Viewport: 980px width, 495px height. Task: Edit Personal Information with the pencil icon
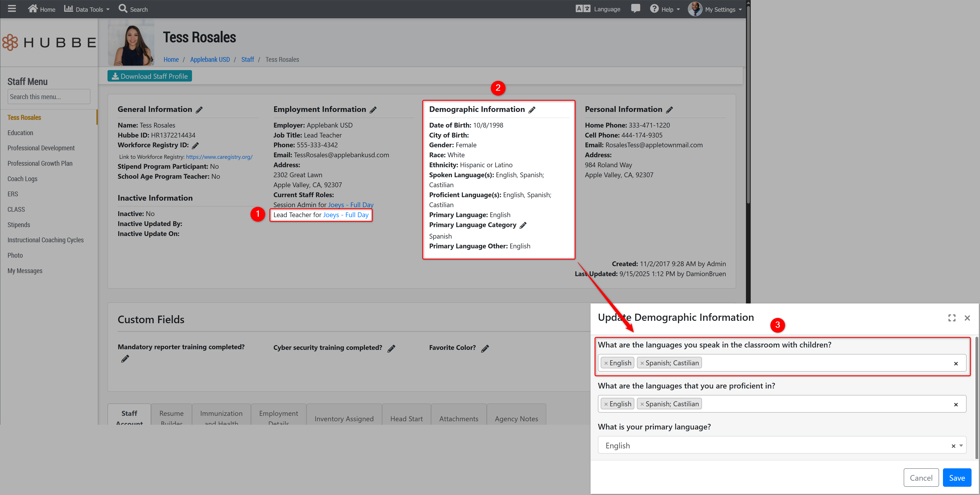coord(670,110)
